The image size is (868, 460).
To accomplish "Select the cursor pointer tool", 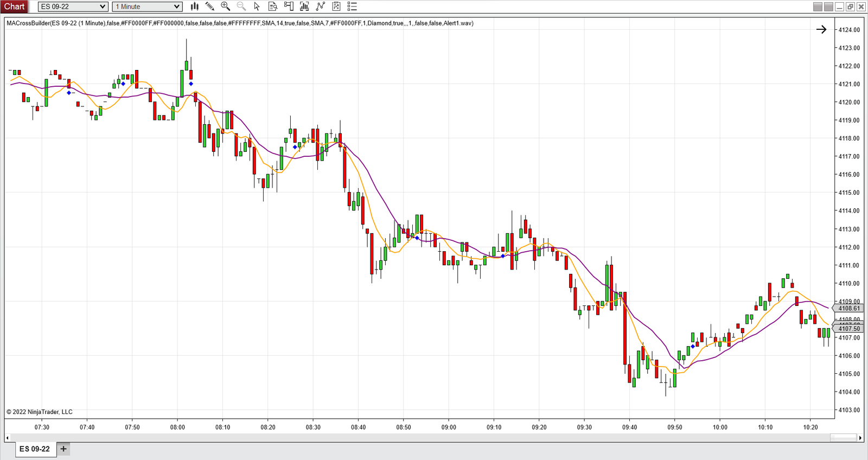I will pyautogui.click(x=257, y=7).
